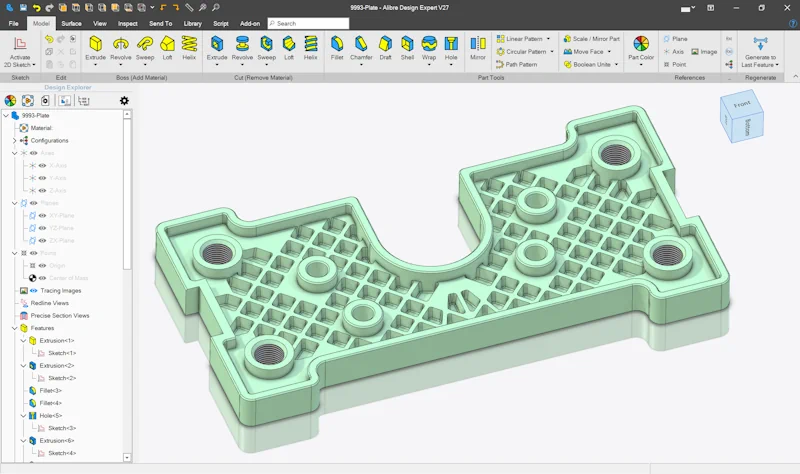The width and height of the screenshot is (800, 474).
Task: Click the Front face of view cube
Action: coord(741,105)
